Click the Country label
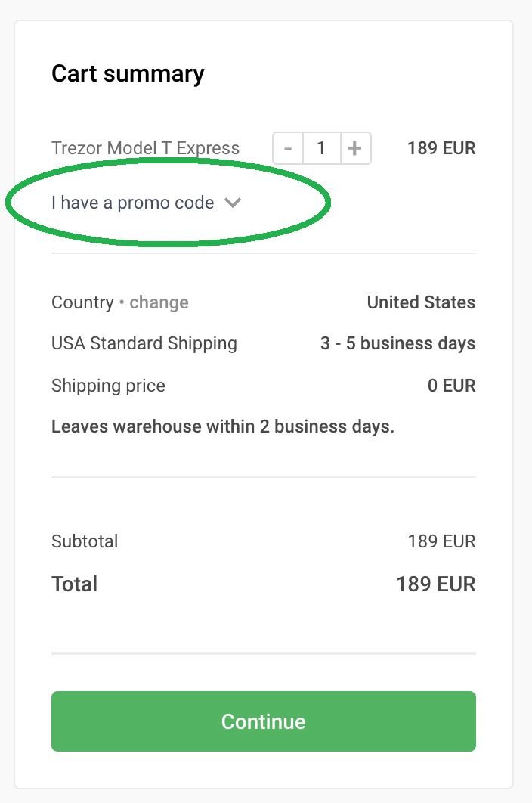 click(82, 302)
